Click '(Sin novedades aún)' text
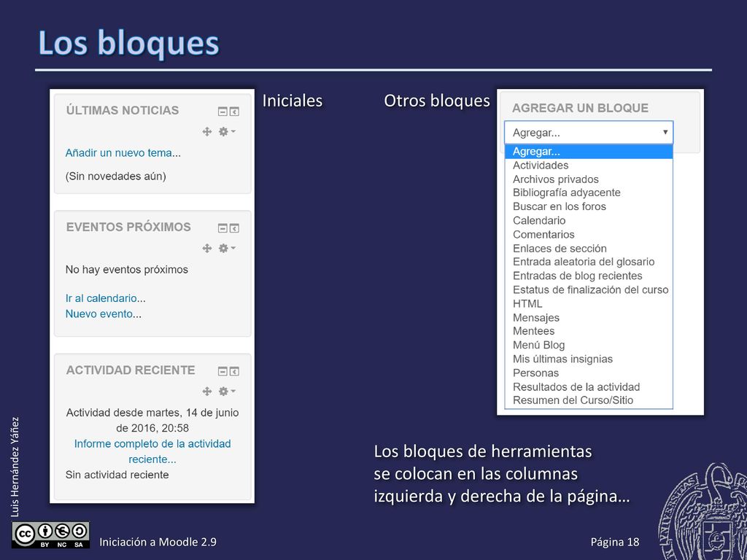This screenshot has height=560, width=747. click(x=116, y=176)
